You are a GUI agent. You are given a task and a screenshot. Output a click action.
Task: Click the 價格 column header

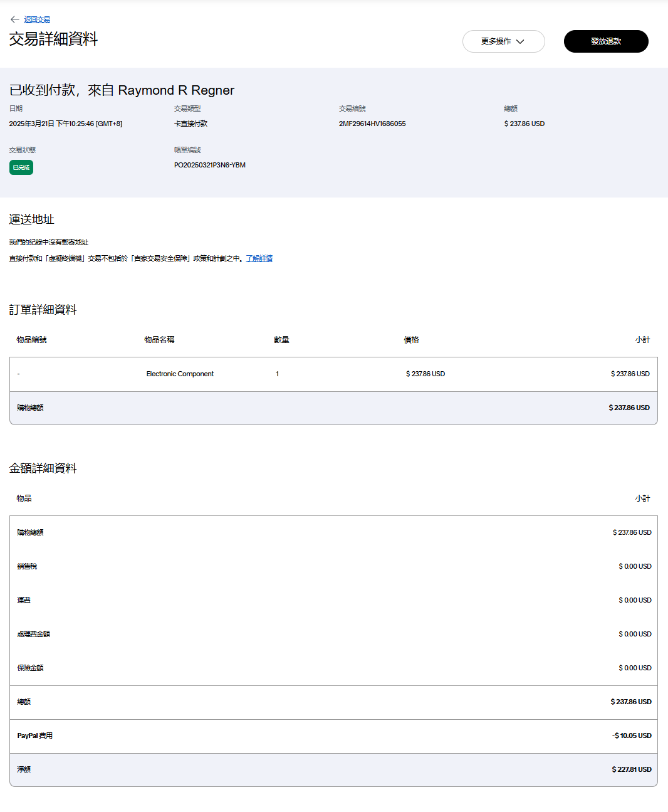411,340
